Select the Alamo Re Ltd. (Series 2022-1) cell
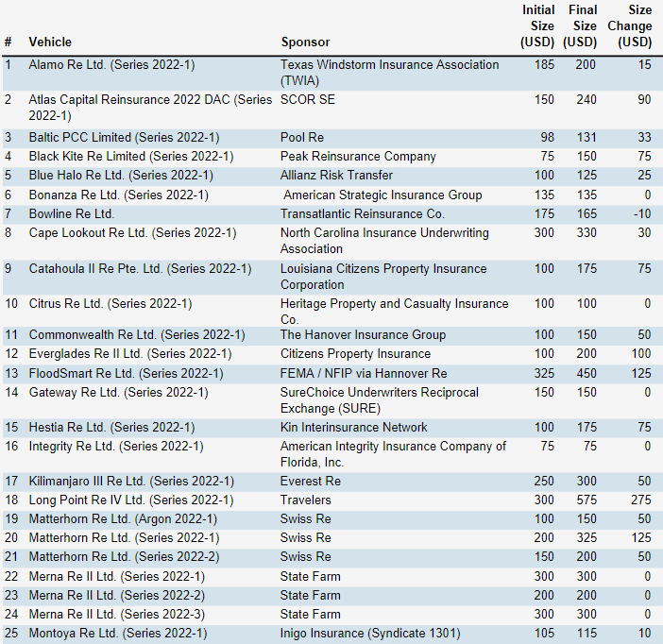Image resolution: width=663 pixels, height=644 pixels. 111,65
